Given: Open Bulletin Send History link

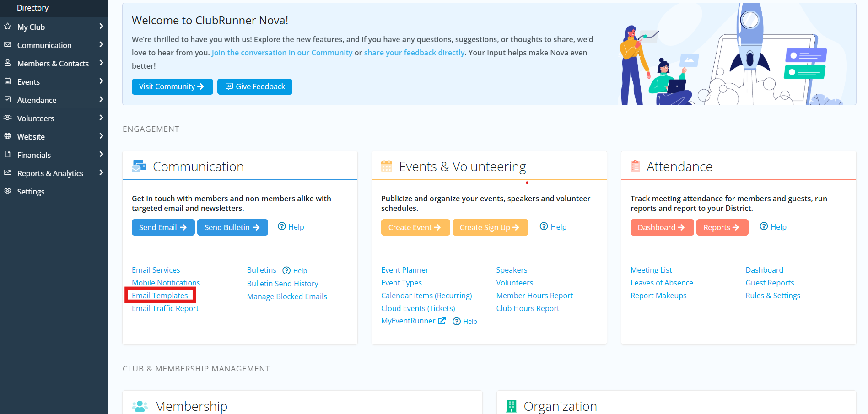Looking at the screenshot, I should (283, 284).
